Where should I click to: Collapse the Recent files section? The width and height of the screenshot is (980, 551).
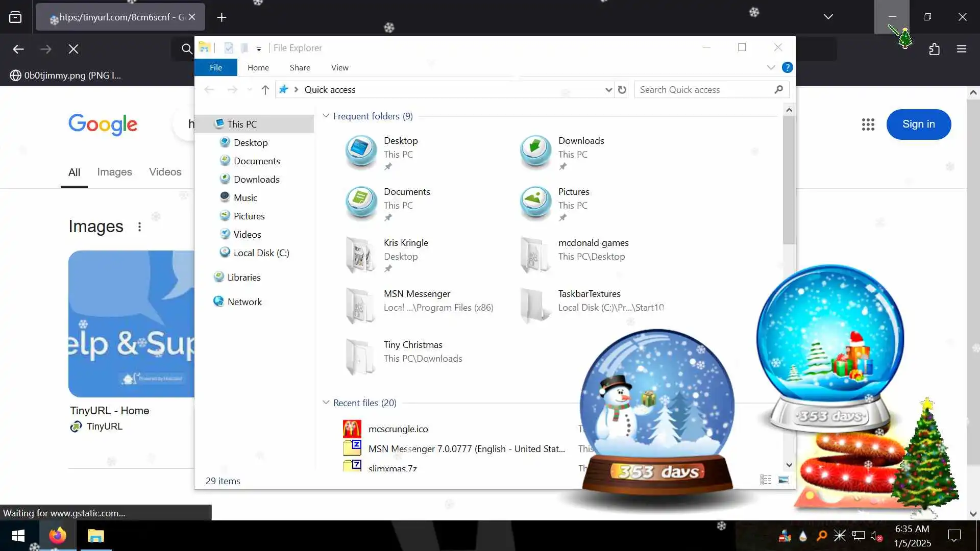[x=326, y=403]
